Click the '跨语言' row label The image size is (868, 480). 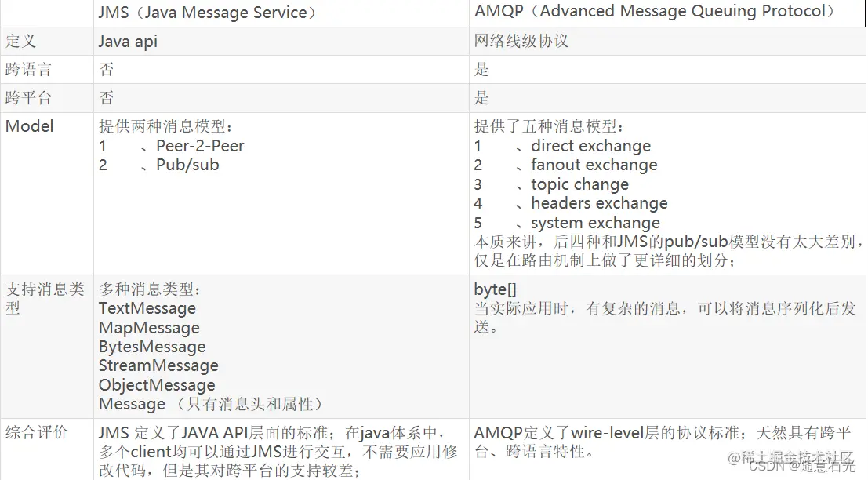click(28, 69)
